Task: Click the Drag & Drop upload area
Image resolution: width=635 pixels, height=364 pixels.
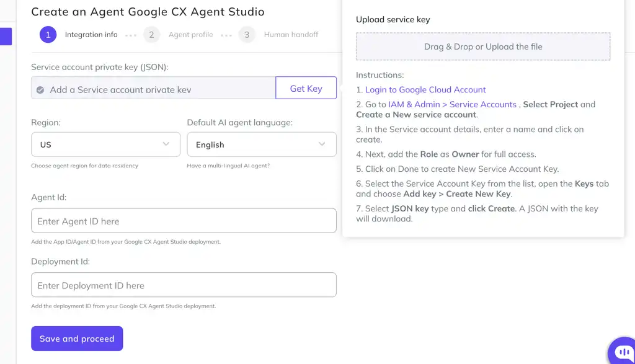Action: (483, 47)
